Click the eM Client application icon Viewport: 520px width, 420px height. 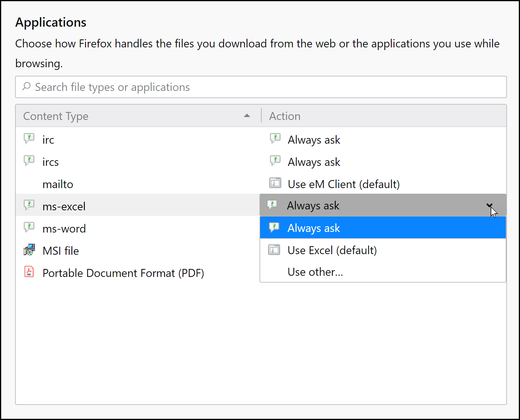pos(275,183)
